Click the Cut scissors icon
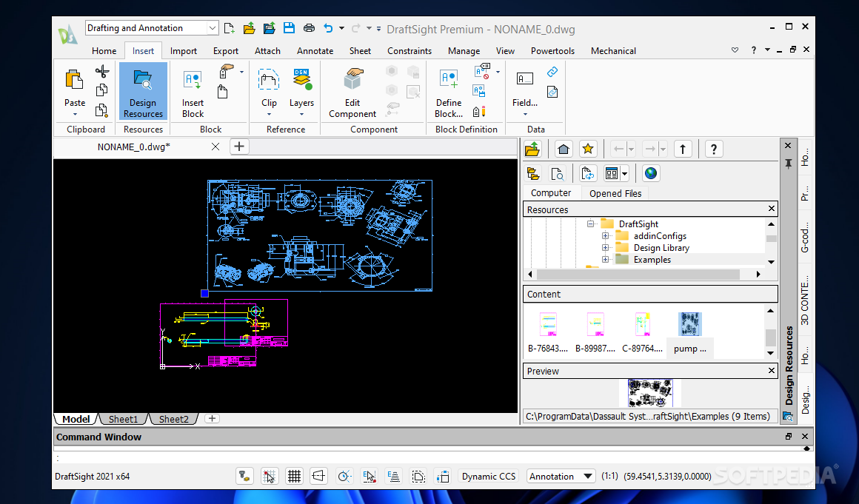Image resolution: width=859 pixels, height=504 pixels. pos(102,71)
